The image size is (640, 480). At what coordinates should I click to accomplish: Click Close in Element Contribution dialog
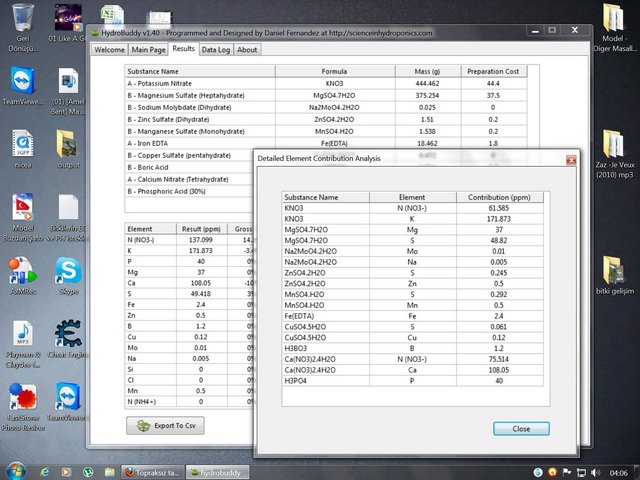point(521,429)
